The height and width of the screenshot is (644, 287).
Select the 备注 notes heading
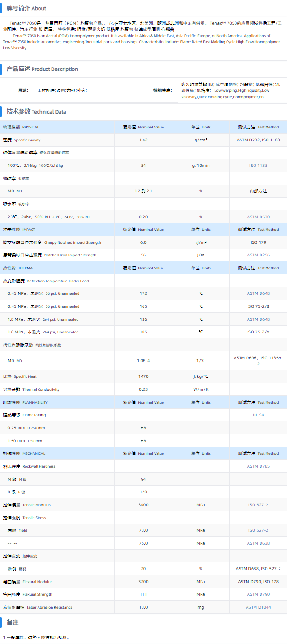pyautogui.click(x=13, y=622)
